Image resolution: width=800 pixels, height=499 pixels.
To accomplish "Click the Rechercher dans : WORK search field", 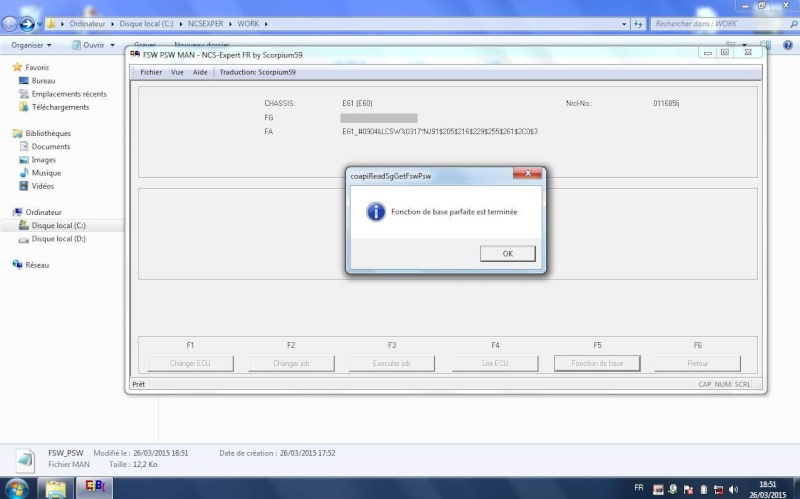I will pos(719,23).
